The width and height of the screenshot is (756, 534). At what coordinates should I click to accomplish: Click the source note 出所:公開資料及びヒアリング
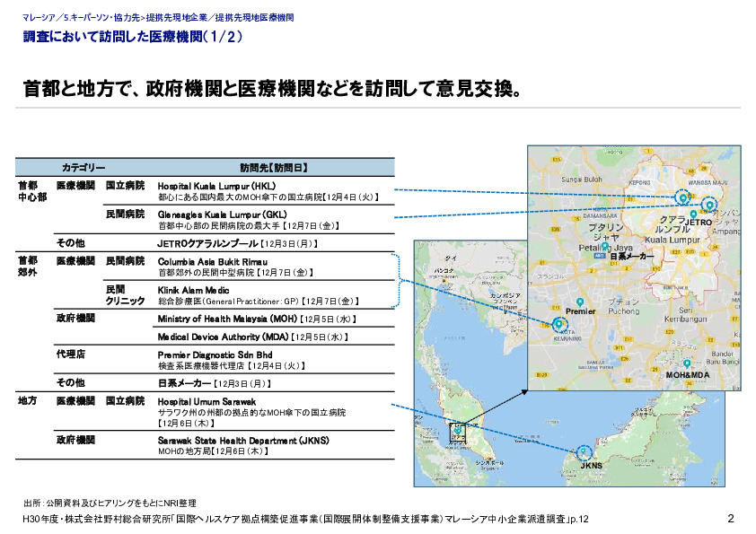click(110, 503)
